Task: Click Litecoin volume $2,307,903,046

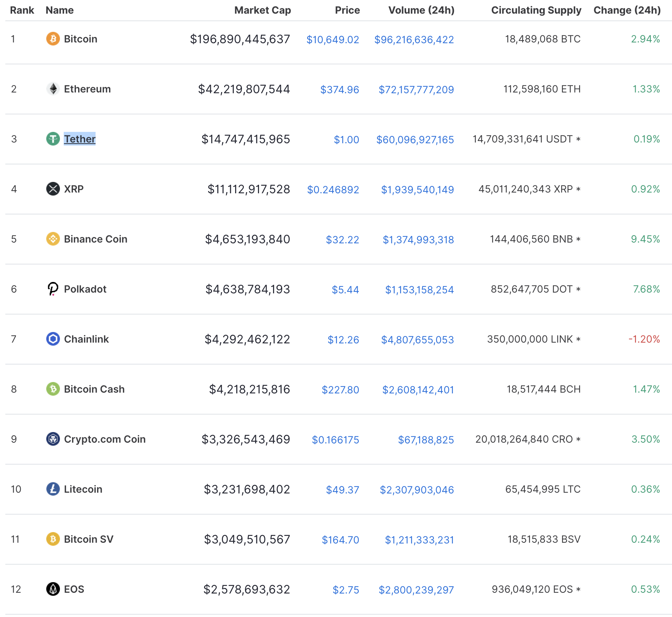Action: 417,490
